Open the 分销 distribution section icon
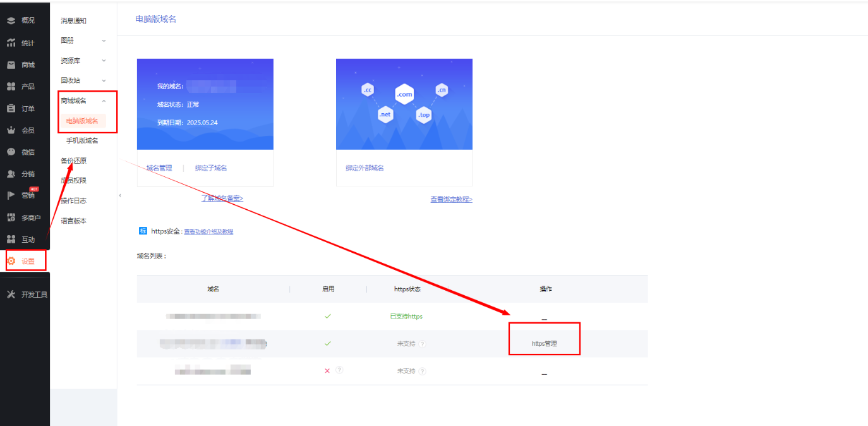Screen dimensions: 868x426 click(x=11, y=174)
